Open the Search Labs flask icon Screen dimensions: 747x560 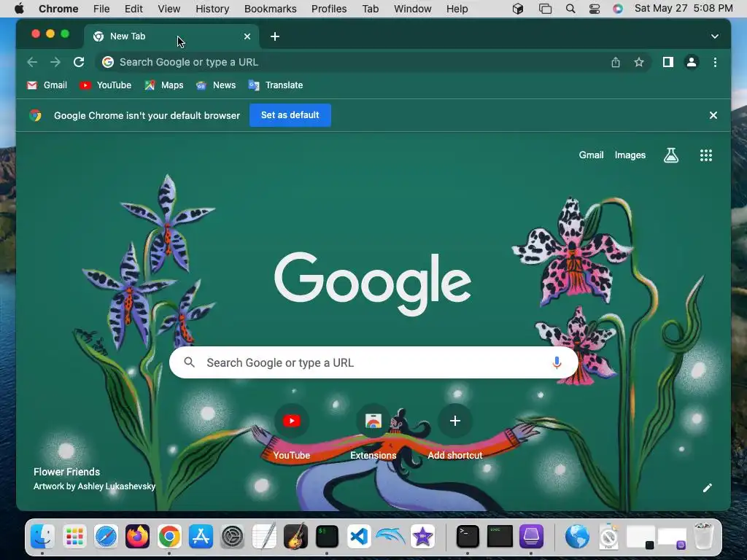coord(671,155)
